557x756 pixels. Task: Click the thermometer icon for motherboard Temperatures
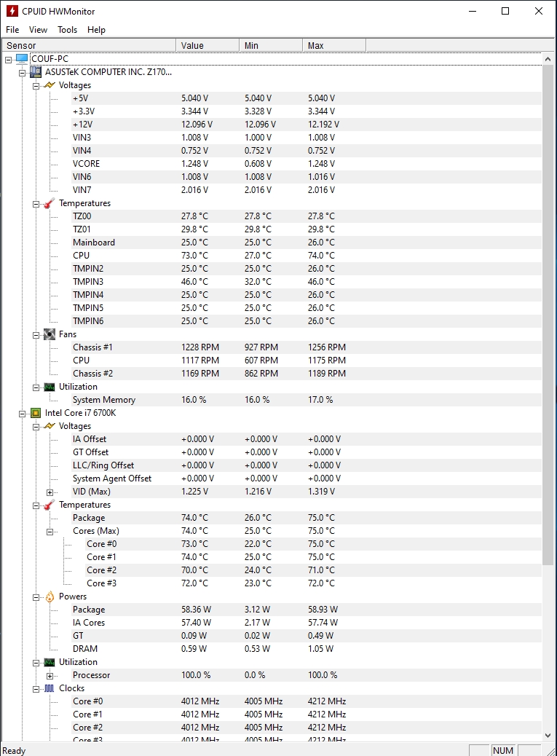point(50,203)
